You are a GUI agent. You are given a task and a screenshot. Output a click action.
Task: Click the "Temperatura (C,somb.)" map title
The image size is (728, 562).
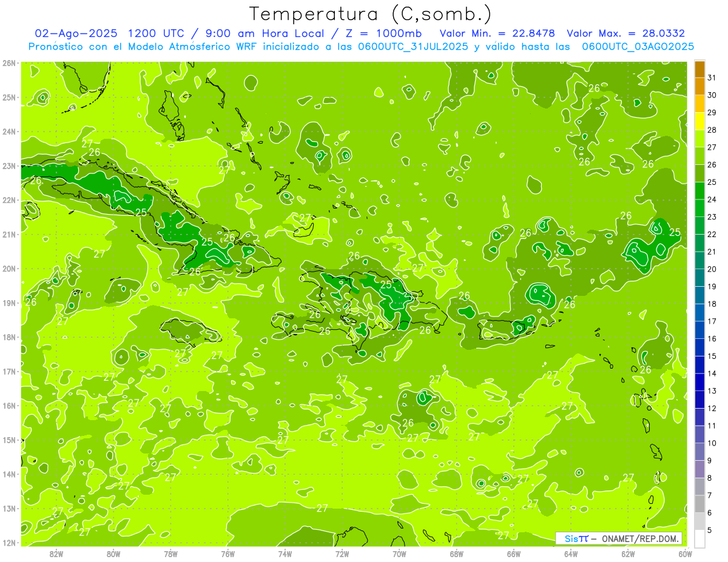tap(370, 14)
